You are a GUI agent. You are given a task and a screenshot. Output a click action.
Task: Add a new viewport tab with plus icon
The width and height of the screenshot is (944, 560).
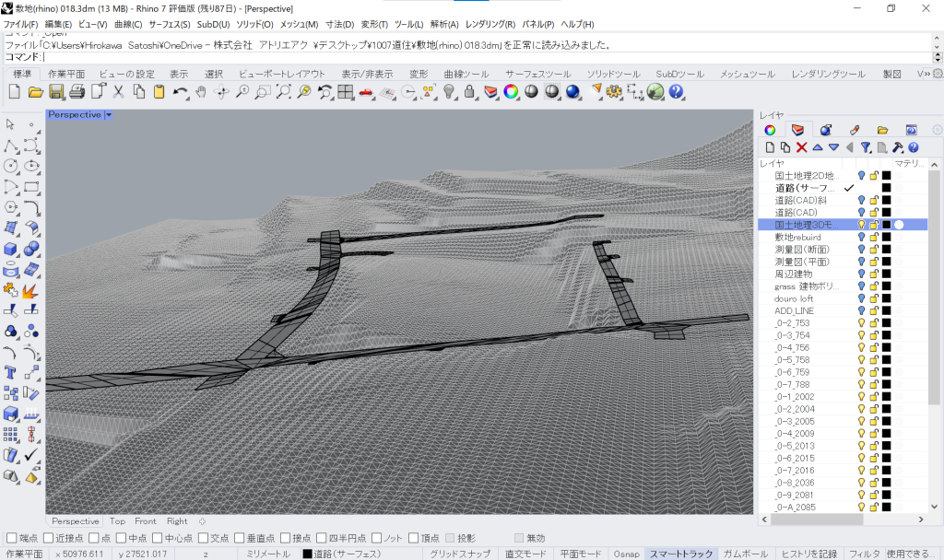click(x=202, y=521)
